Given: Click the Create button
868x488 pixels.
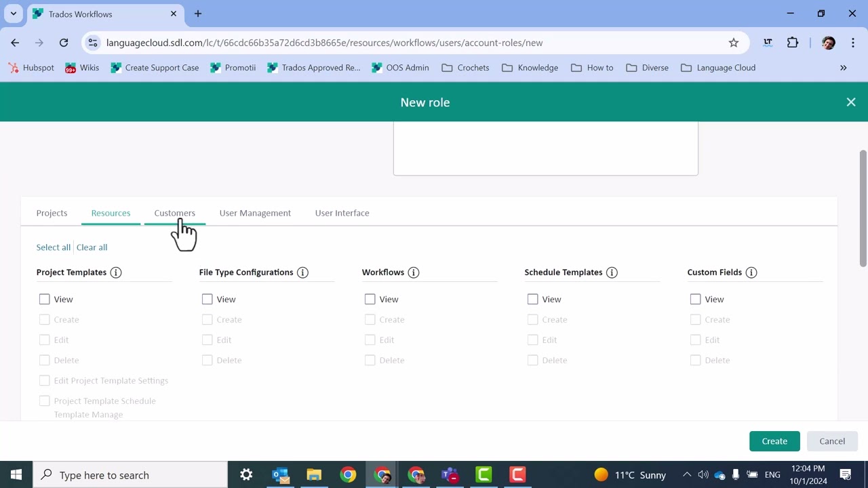Looking at the screenshot, I should [774, 441].
